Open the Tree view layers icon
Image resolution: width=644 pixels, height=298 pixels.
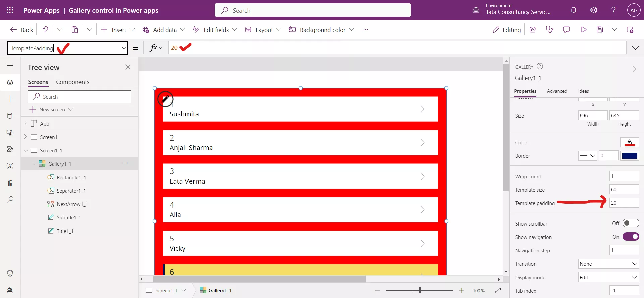tap(10, 82)
